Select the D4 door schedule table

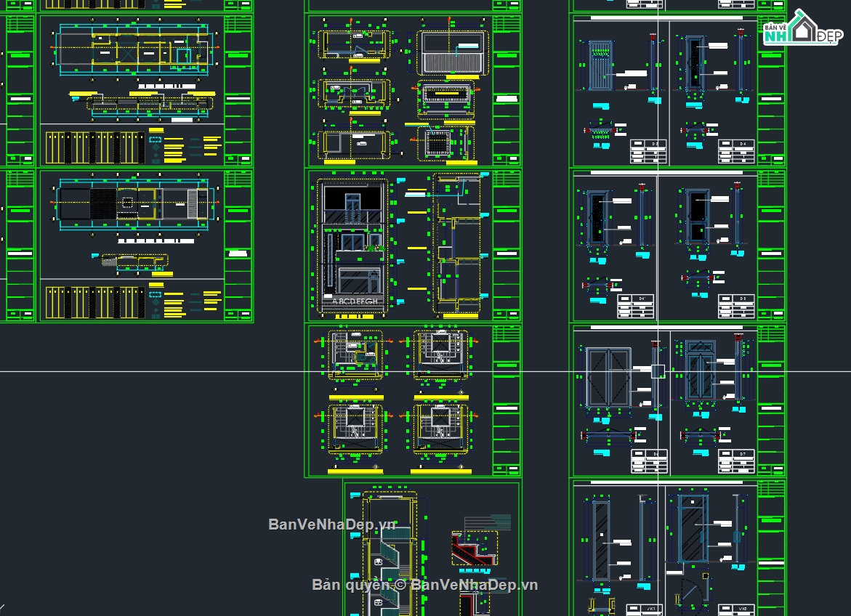736,151
